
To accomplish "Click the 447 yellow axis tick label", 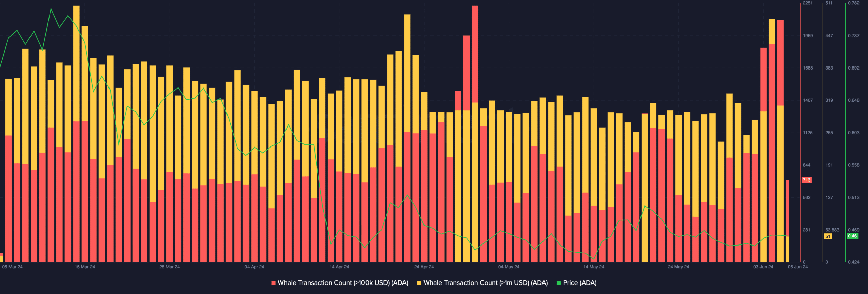I will (x=829, y=36).
